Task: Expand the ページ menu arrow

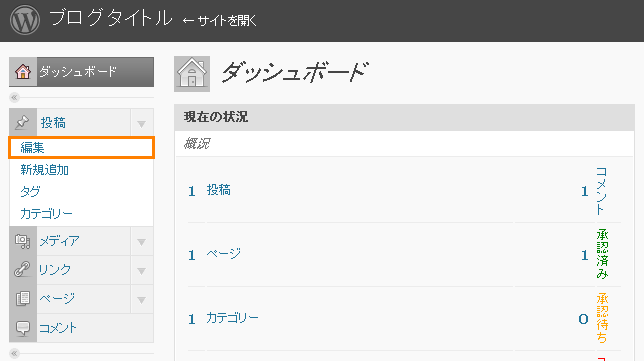Action: (x=142, y=300)
